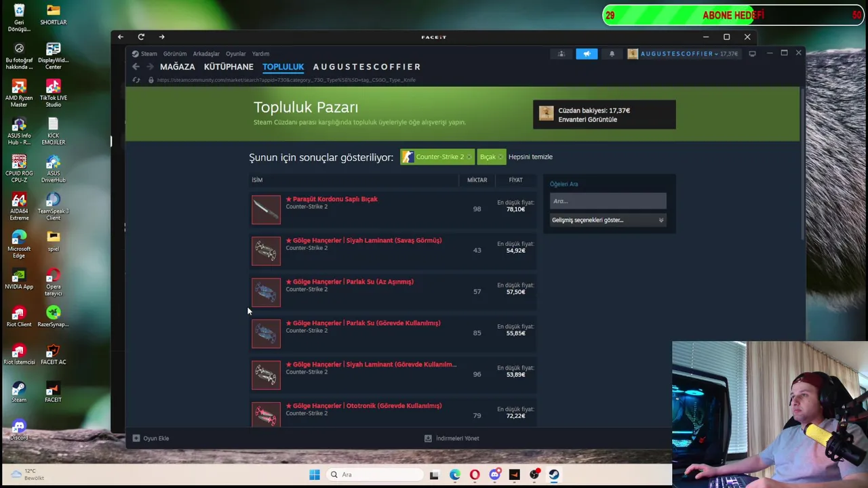
Task: Open Gölge Hançerleri Parlak Su (Görevde Kullanılmış)
Action: pos(363,323)
